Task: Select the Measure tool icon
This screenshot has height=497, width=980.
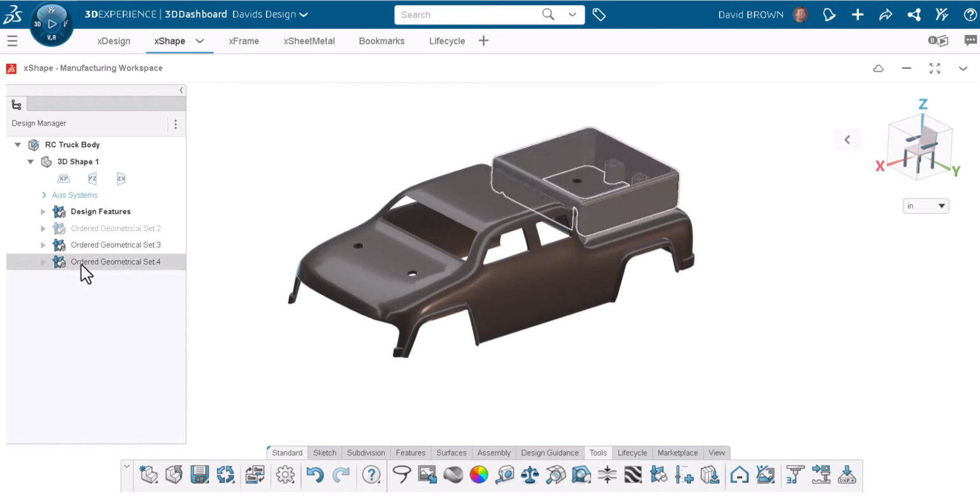Action: click(x=503, y=475)
